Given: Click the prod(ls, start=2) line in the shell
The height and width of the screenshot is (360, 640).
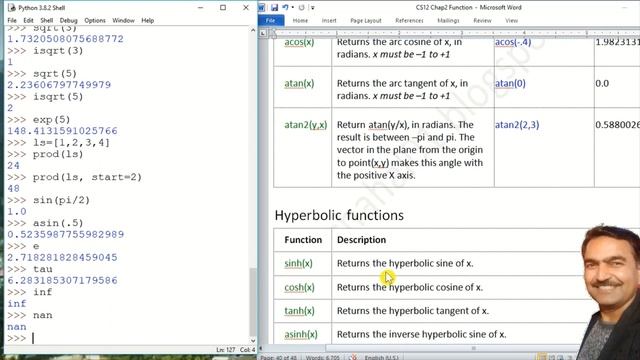Looking at the screenshot, I should pos(75,177).
